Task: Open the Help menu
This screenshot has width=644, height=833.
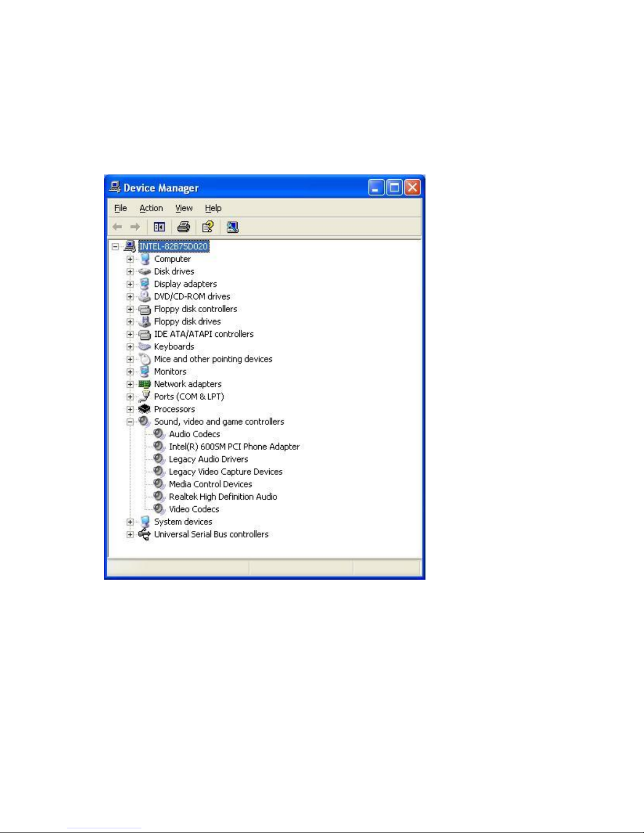Action: pyautogui.click(x=213, y=208)
